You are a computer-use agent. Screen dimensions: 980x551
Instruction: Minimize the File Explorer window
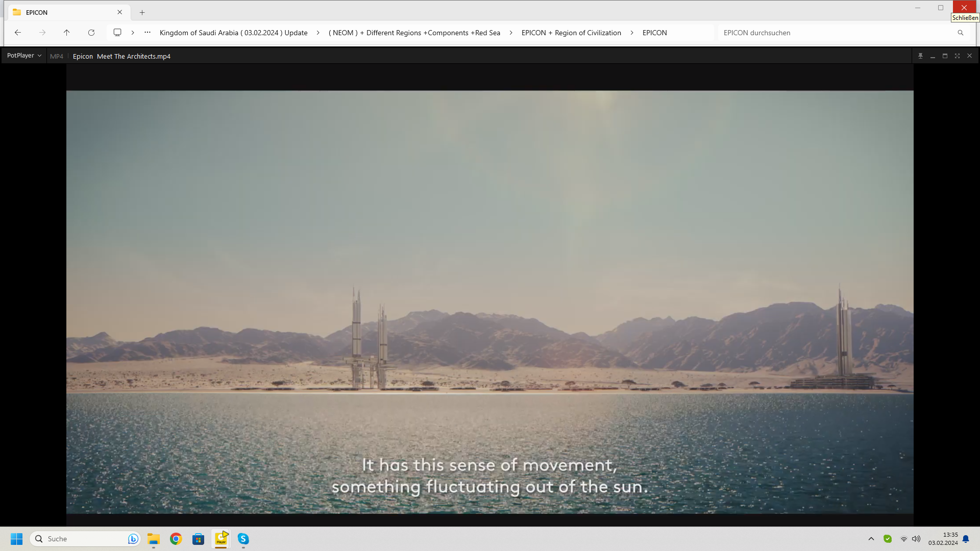pyautogui.click(x=918, y=8)
